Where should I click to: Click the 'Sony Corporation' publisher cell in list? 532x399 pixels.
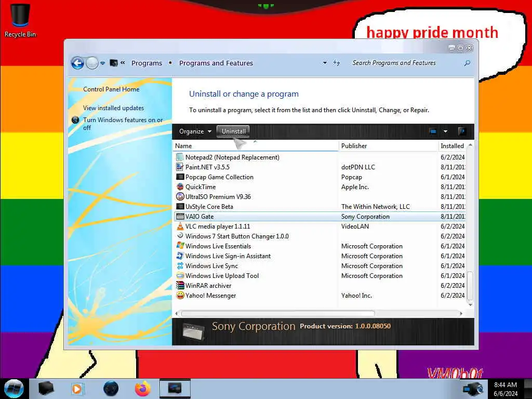(x=365, y=217)
